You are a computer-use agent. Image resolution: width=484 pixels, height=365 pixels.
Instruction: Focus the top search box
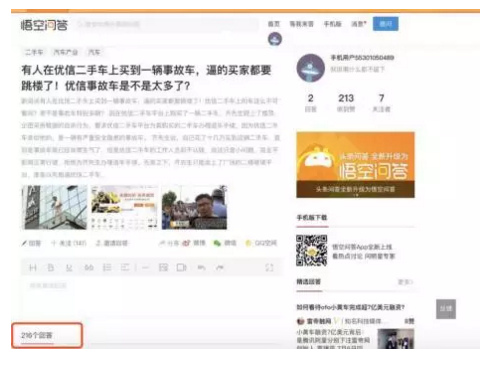tap(168, 24)
